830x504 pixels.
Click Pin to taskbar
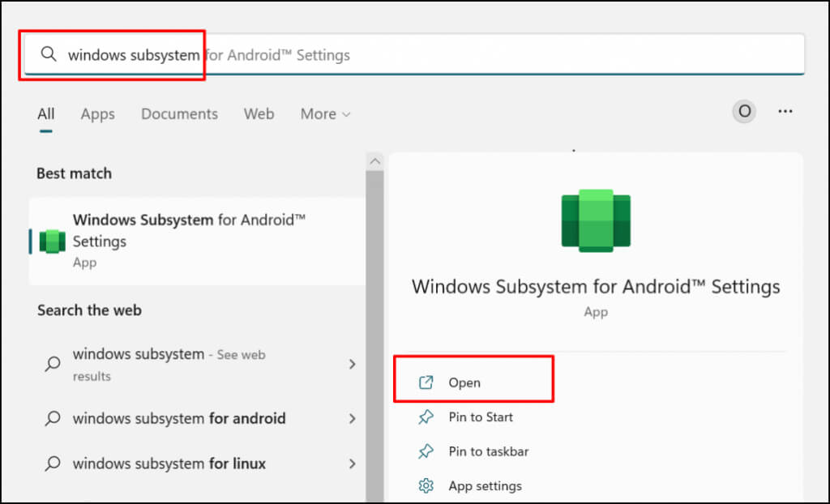click(489, 451)
